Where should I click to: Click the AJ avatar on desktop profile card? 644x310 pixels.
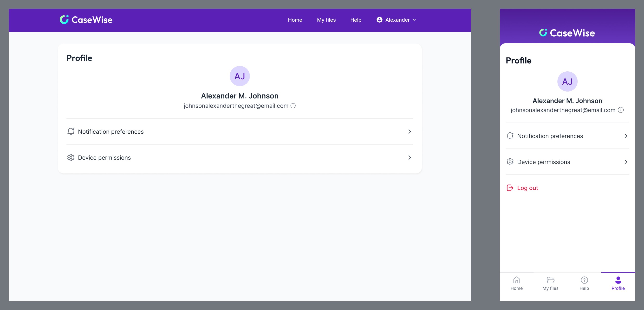click(x=240, y=76)
